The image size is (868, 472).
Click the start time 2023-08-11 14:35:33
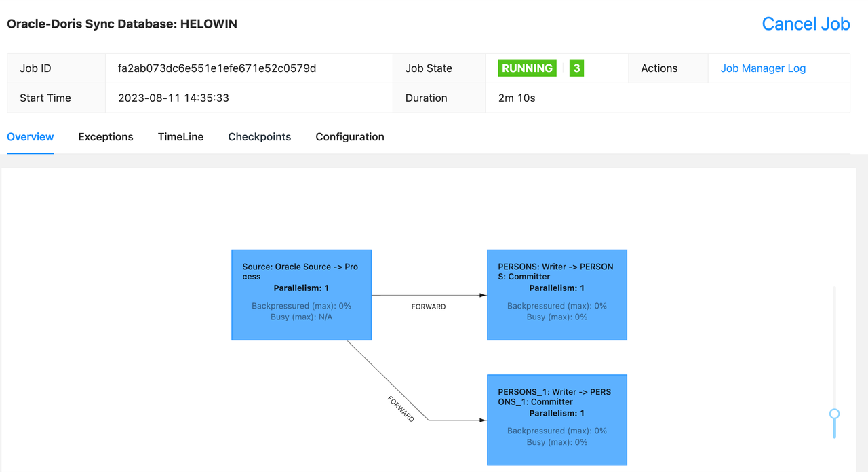tap(174, 98)
